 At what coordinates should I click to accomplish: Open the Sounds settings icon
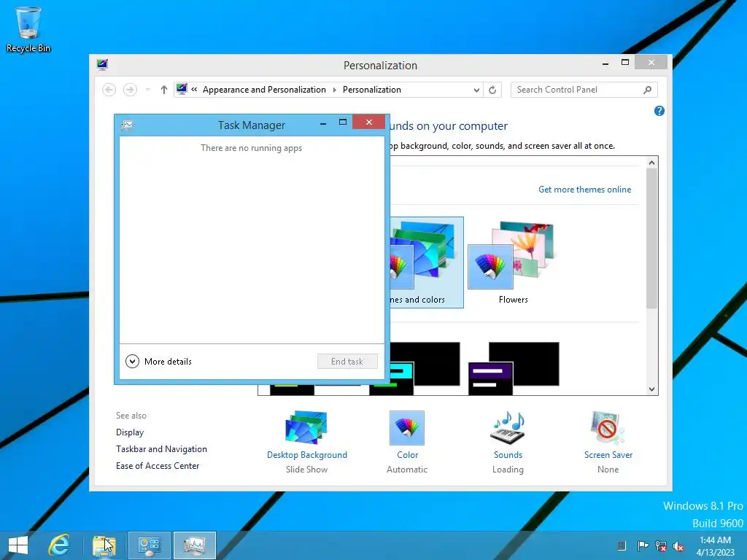[x=508, y=427]
